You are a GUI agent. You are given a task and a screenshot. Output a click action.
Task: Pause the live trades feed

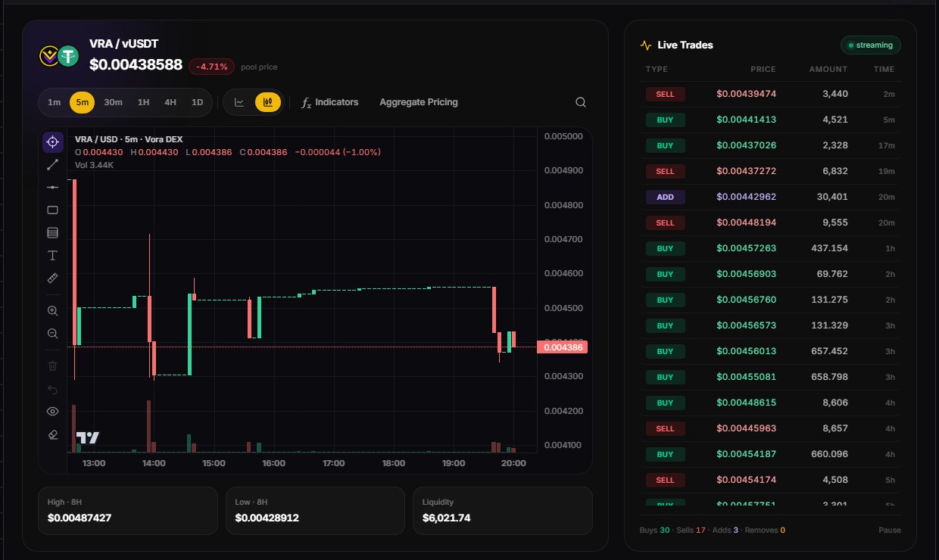pos(890,530)
